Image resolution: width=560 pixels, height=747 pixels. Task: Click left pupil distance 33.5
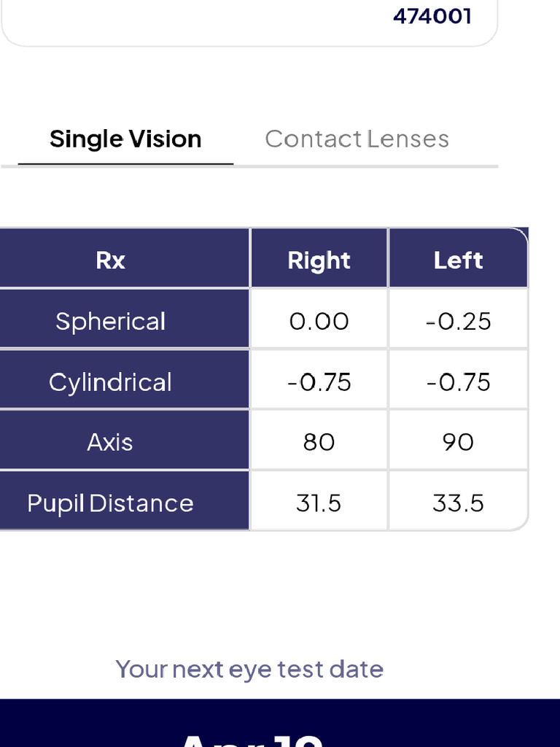(458, 503)
